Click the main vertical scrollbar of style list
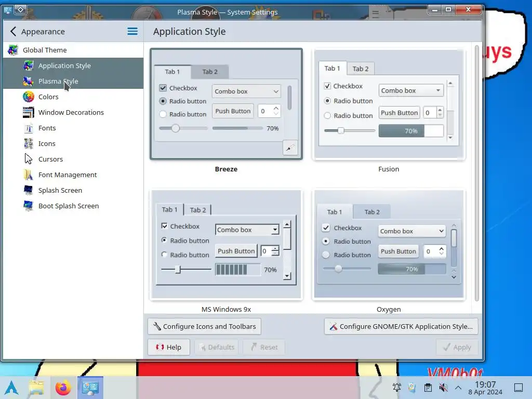532x399 pixels. pos(477,173)
